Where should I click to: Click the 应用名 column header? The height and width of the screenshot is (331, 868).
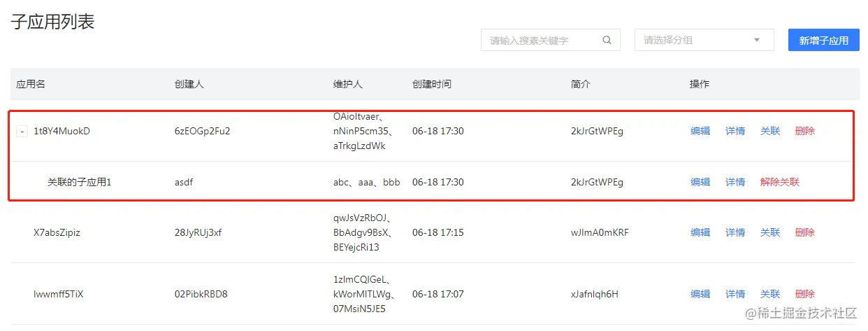31,84
